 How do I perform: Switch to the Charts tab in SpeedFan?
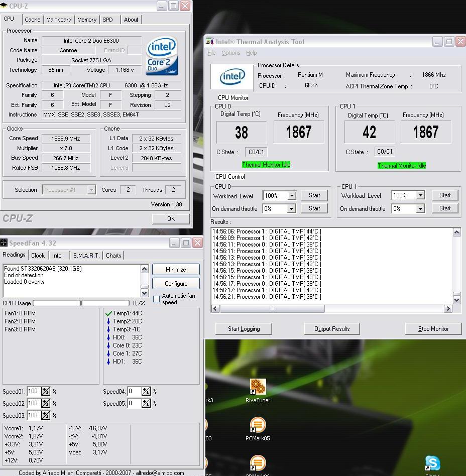113,256
